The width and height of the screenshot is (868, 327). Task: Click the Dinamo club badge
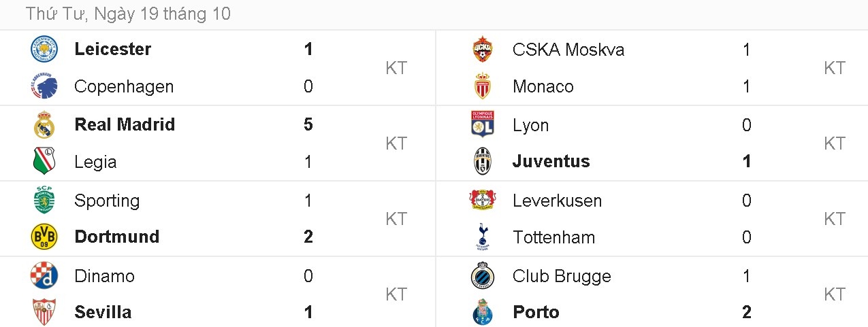click(44, 276)
